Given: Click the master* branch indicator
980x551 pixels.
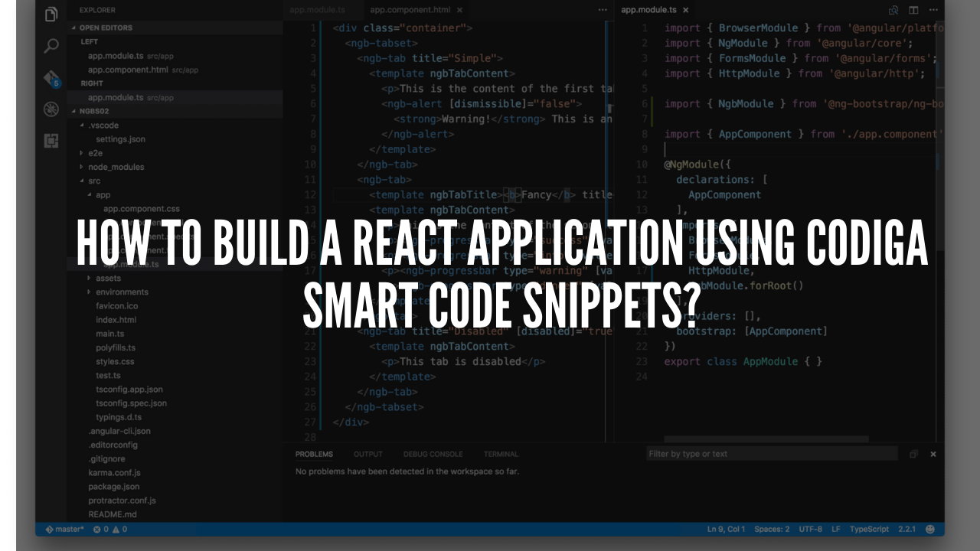Looking at the screenshot, I should tap(65, 529).
